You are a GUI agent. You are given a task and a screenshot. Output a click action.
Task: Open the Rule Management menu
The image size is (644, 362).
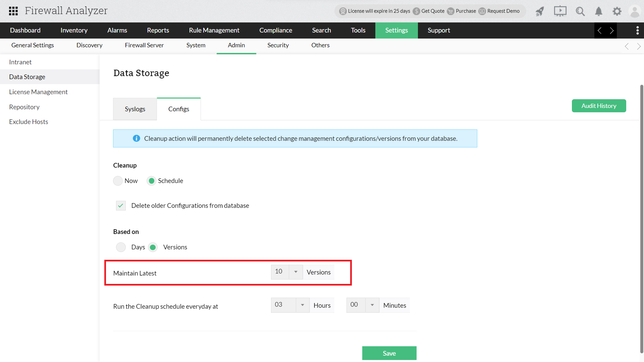pyautogui.click(x=214, y=30)
